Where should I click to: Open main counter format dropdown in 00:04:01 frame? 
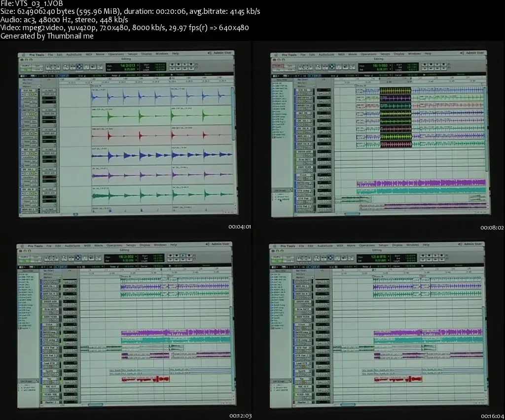pos(138,65)
